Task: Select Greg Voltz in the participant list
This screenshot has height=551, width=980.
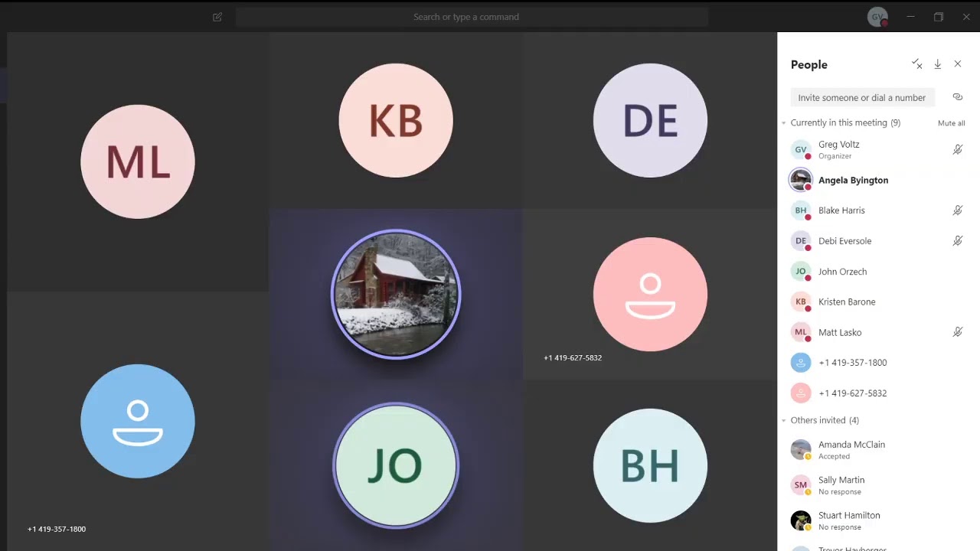Action: click(877, 149)
